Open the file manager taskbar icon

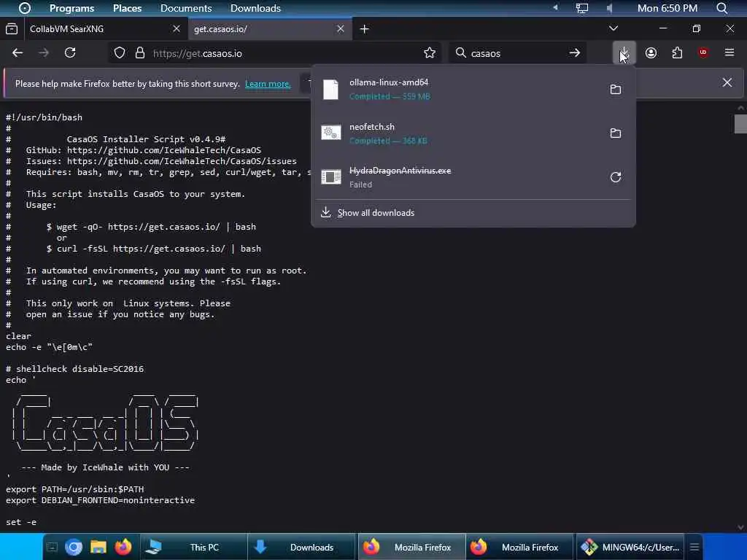(x=98, y=547)
